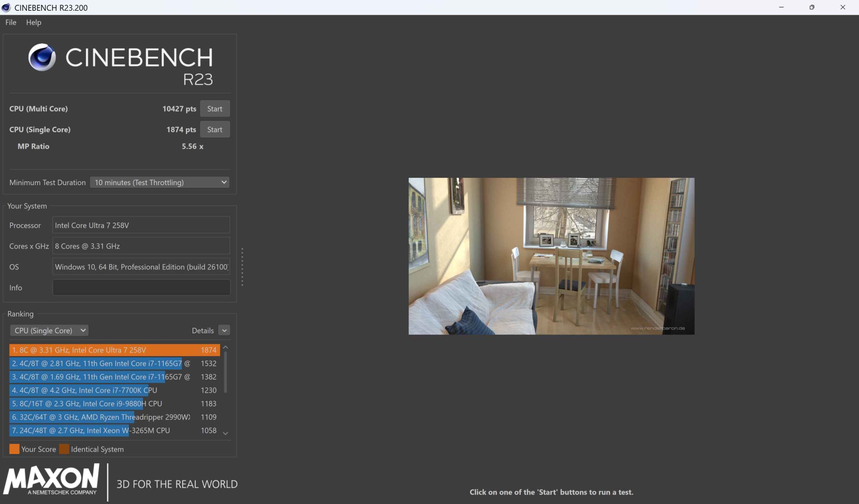Click the vertical dotted panel splitter handle
859x504 pixels.
242,267
